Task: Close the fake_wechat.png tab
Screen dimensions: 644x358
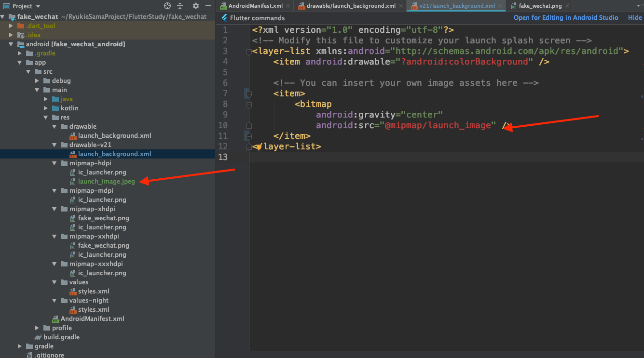Action: [566, 6]
